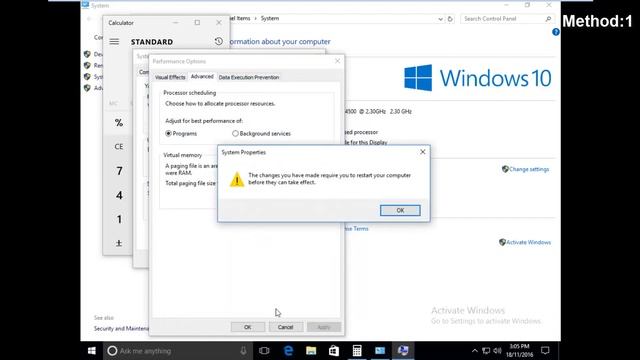
Task: Click OK in System Properties restart dialog
Action: pos(400,210)
